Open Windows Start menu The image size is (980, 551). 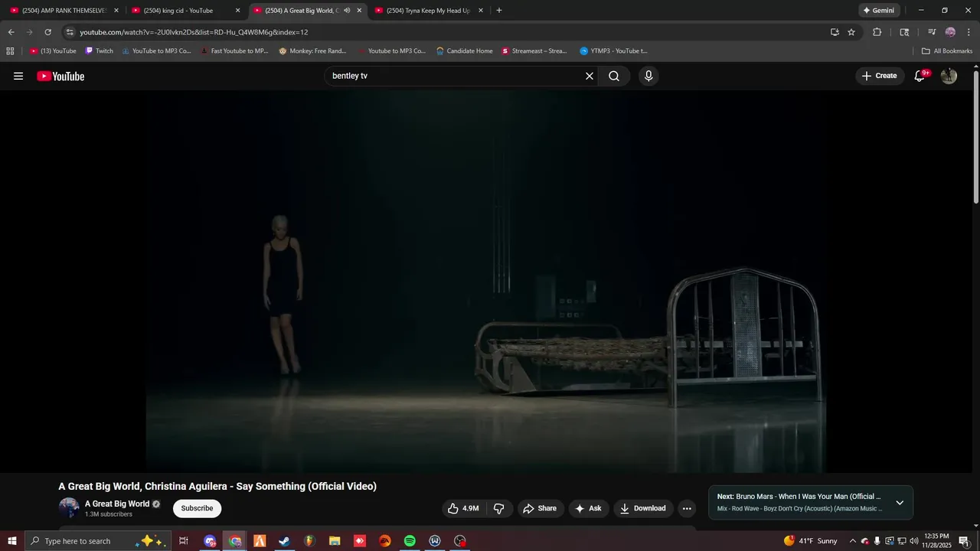click(x=11, y=541)
